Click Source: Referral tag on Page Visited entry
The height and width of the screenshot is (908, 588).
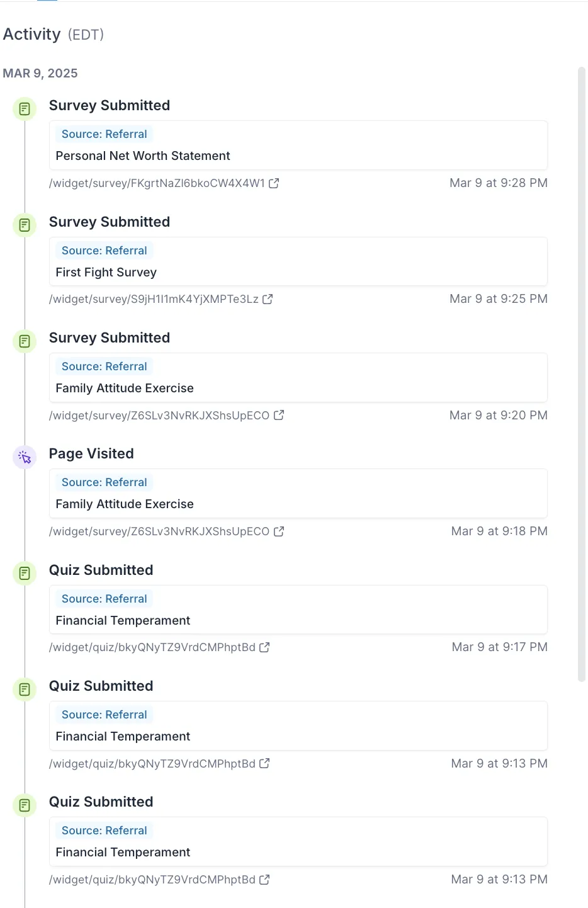tap(104, 482)
